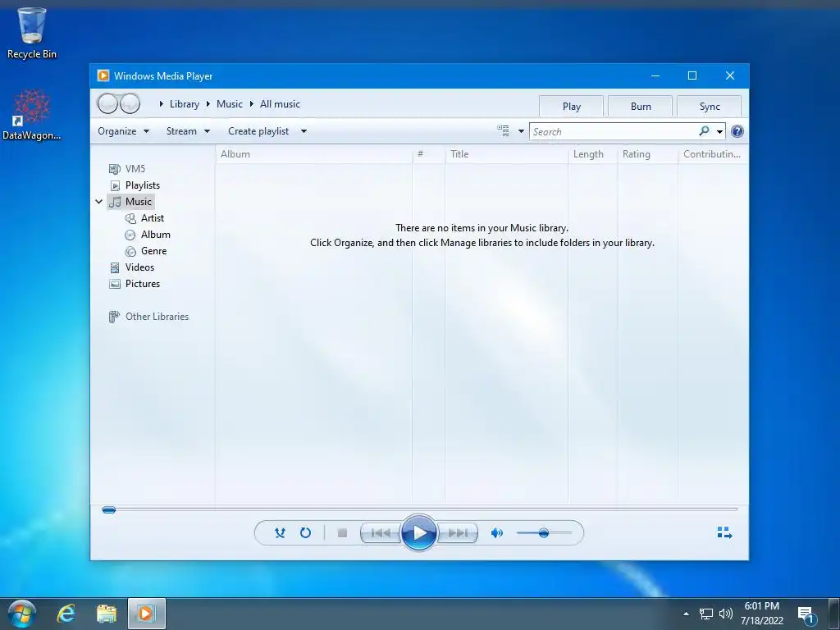840x630 pixels.
Task: Select Playlists in the navigation pane
Action: [x=135, y=185]
